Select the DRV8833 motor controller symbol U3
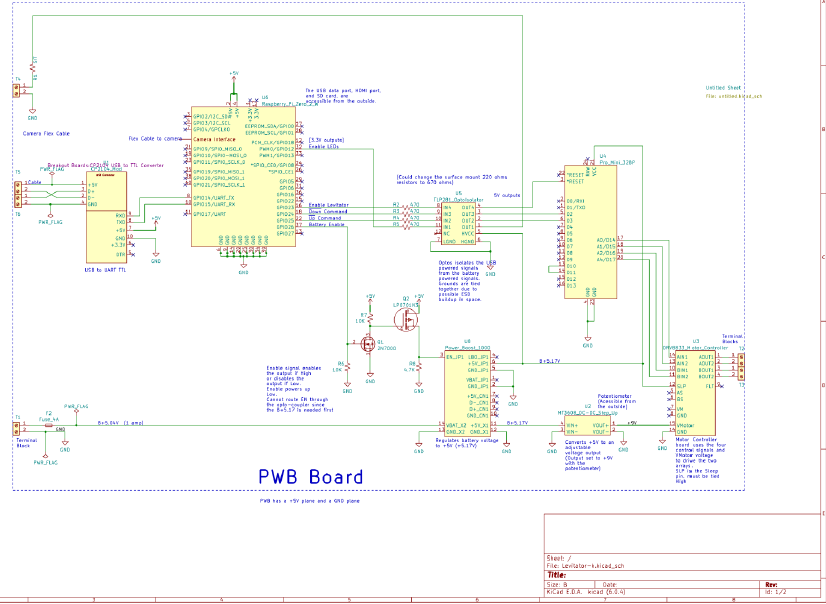The image size is (826, 604). tap(696, 393)
